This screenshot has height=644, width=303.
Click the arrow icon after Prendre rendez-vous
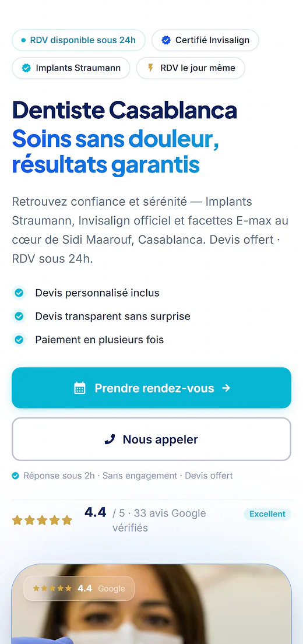click(226, 388)
